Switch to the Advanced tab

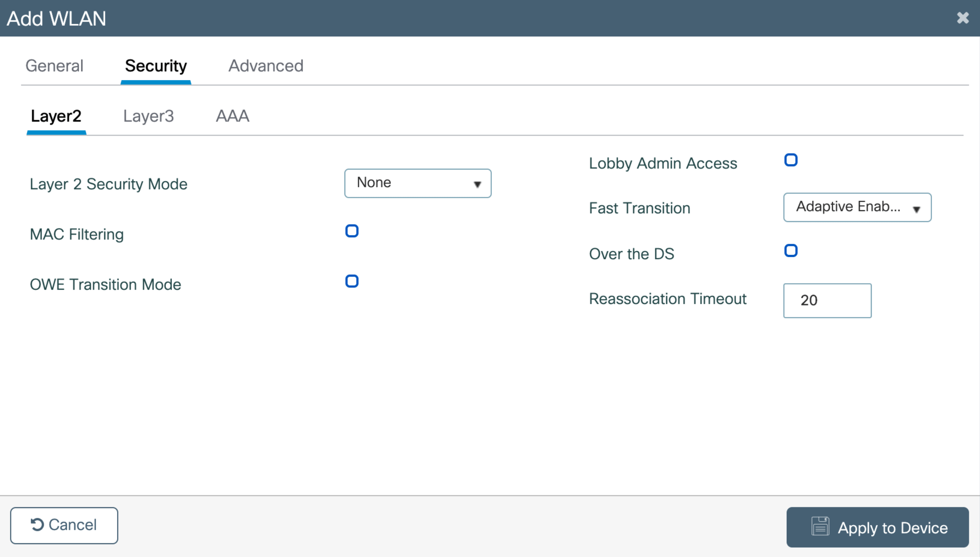(266, 66)
